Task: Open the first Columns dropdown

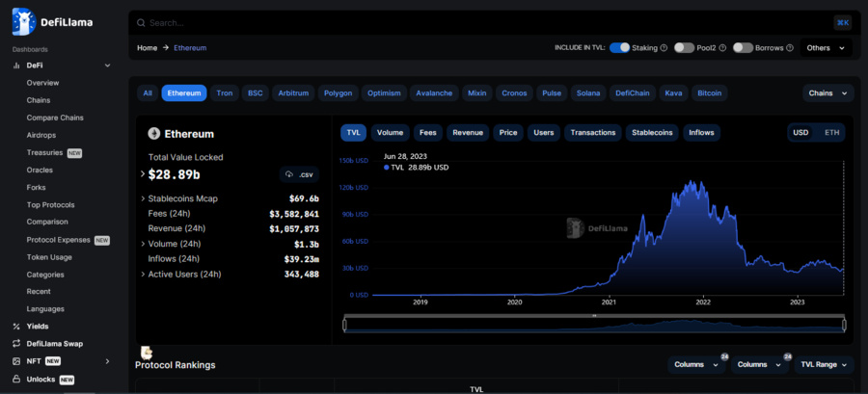Action: pyautogui.click(x=695, y=365)
